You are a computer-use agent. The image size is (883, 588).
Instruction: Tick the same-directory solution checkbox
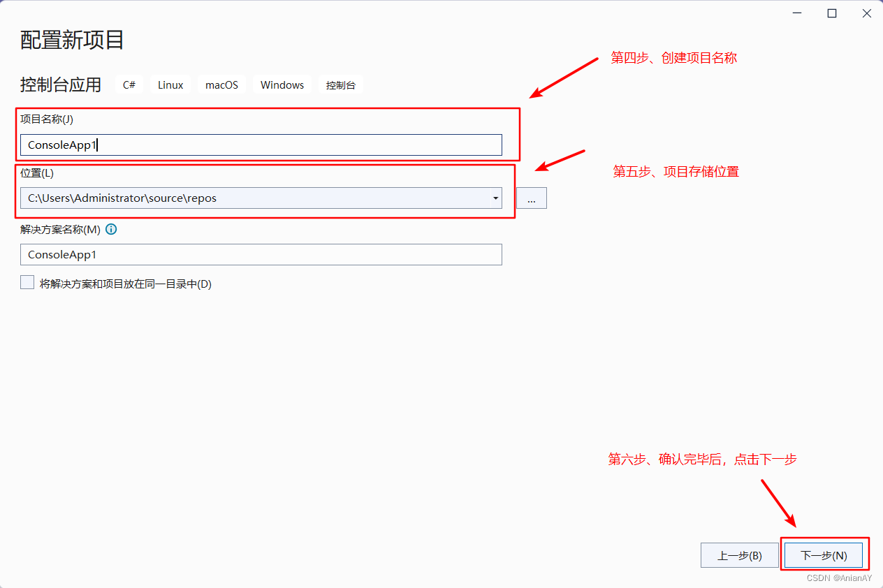27,283
